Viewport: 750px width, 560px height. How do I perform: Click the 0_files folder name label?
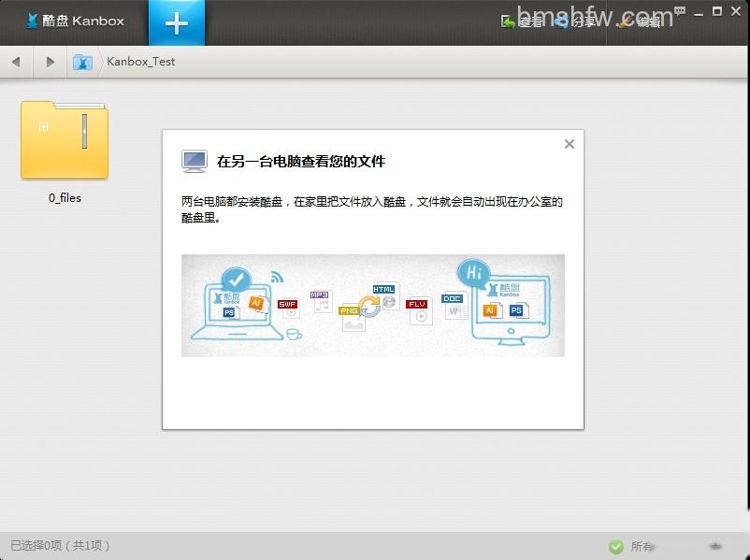tap(65, 198)
